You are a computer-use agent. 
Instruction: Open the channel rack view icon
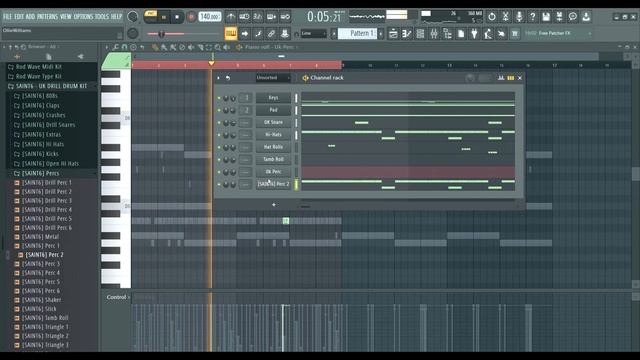(x=420, y=33)
